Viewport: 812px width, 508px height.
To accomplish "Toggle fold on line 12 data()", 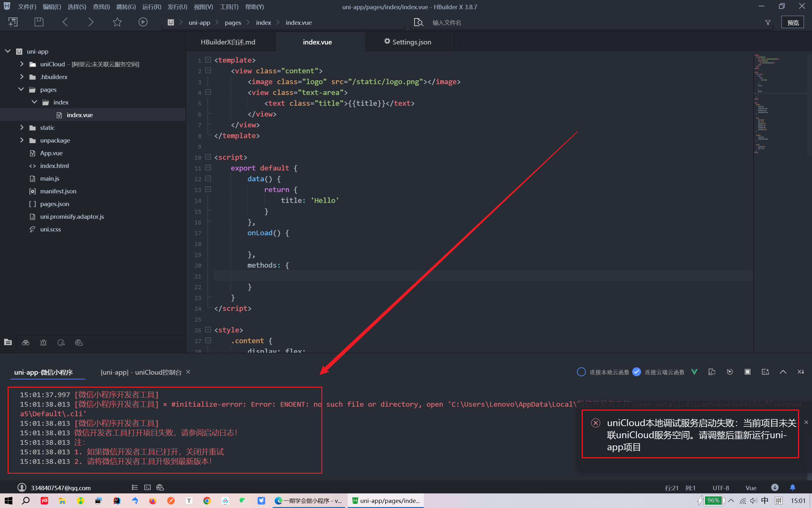I will 208,178.
